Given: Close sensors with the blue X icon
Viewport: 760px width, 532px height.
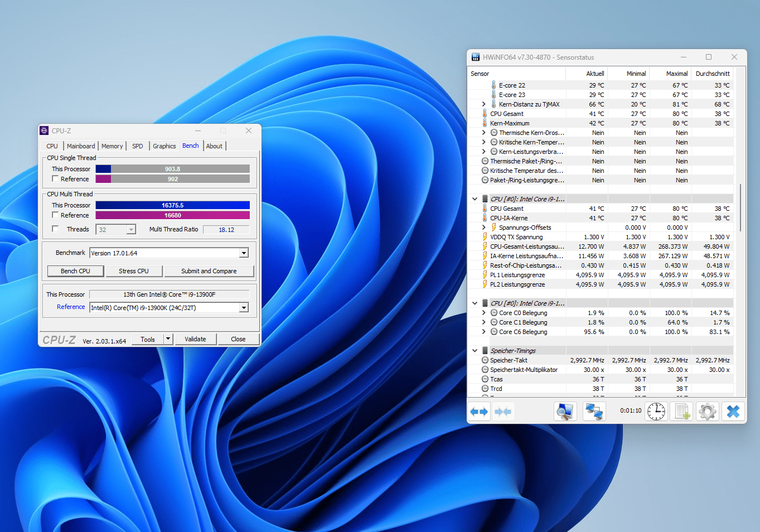Looking at the screenshot, I should point(733,412).
